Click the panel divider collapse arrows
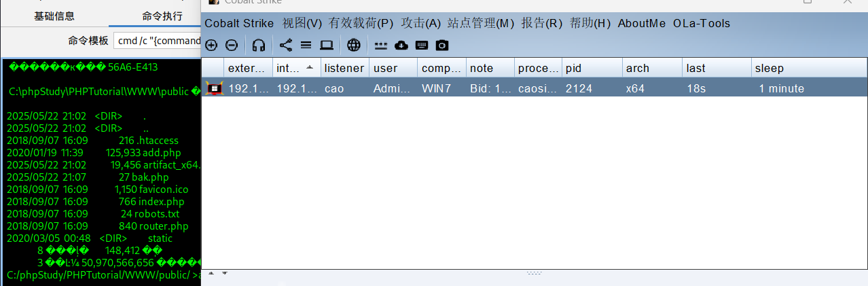Screen dimensions: 868x286 point(217,273)
